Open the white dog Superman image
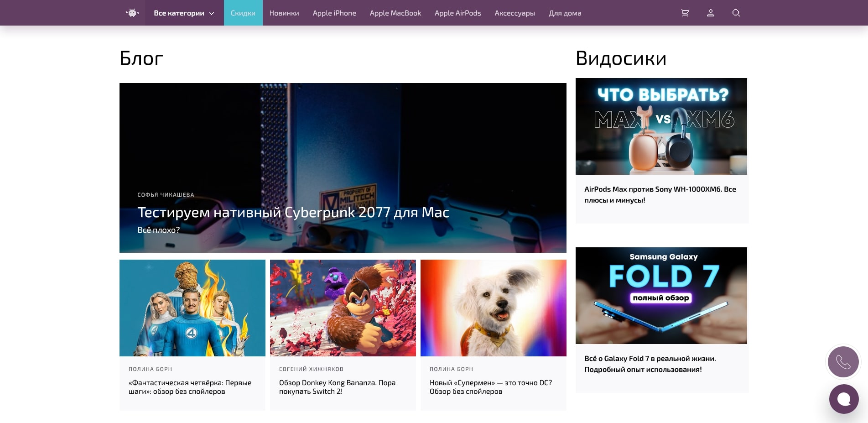 494,308
